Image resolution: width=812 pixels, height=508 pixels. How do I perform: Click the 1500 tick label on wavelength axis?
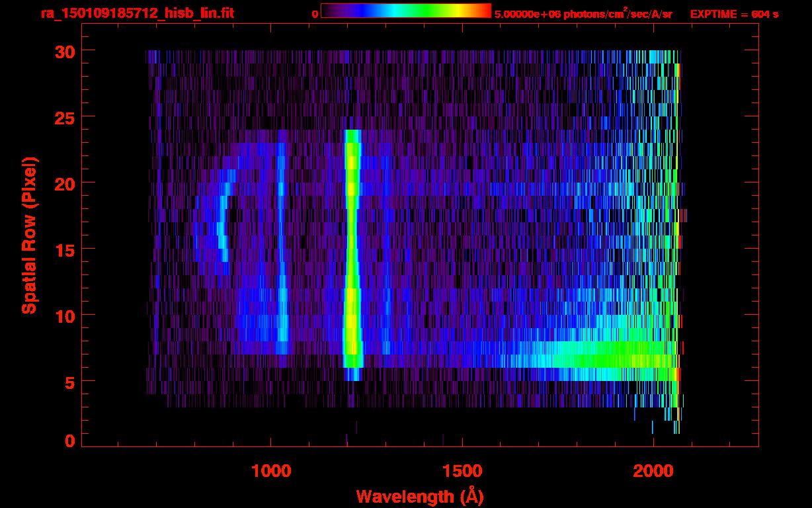click(462, 470)
